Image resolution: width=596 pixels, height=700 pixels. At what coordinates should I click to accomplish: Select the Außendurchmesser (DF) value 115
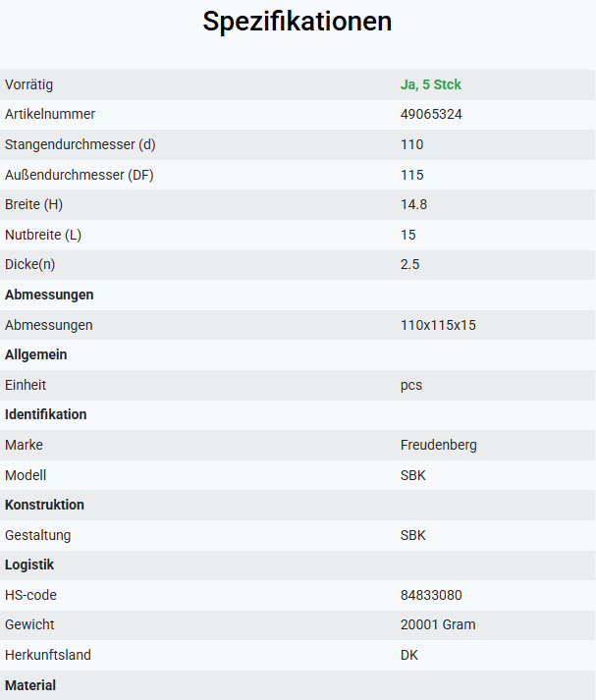point(412,175)
